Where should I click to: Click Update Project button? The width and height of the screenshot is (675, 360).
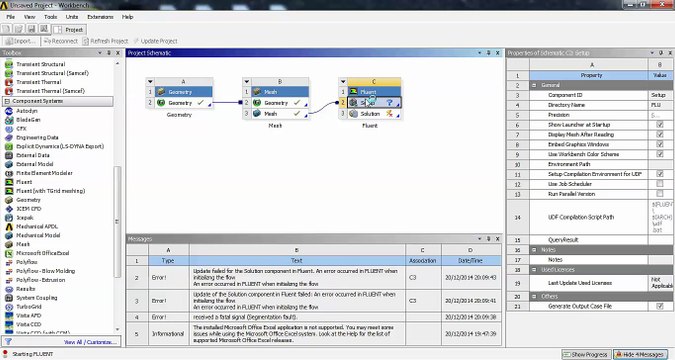pyautogui.click(x=155, y=41)
